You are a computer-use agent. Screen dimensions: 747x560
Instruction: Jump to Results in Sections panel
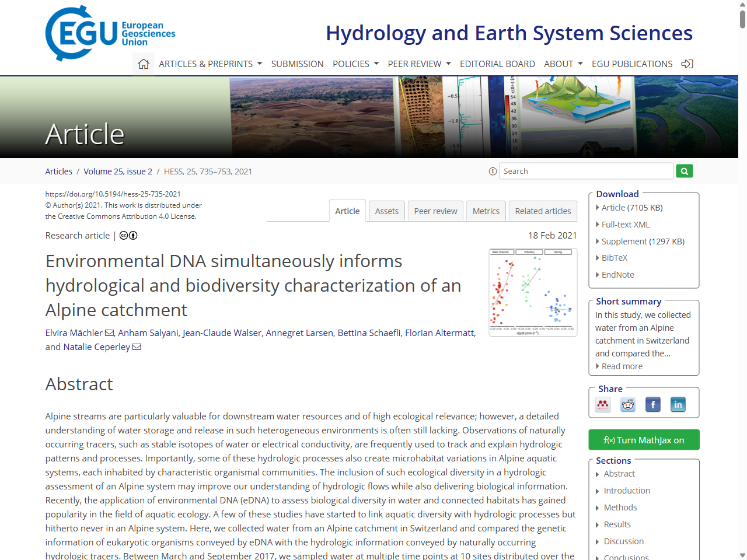tap(617, 524)
